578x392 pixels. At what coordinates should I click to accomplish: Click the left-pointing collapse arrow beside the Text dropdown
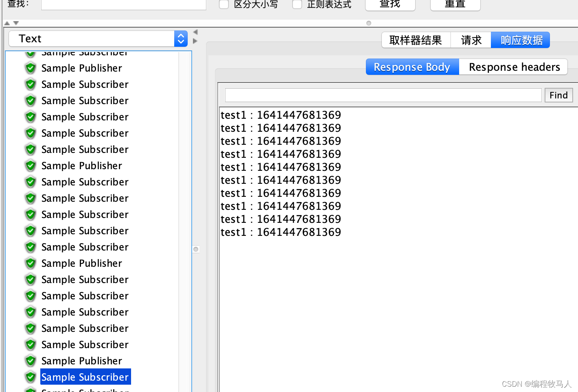pos(195,32)
